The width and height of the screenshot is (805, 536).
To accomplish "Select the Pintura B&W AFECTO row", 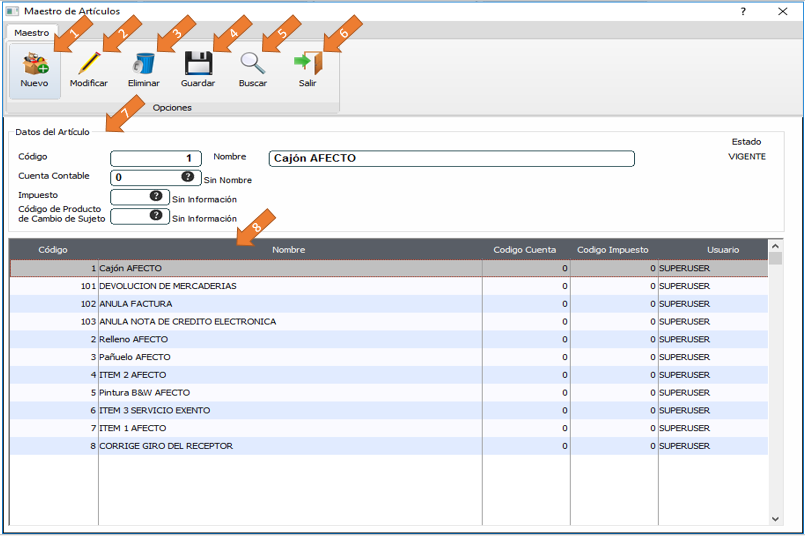I will click(x=389, y=393).
